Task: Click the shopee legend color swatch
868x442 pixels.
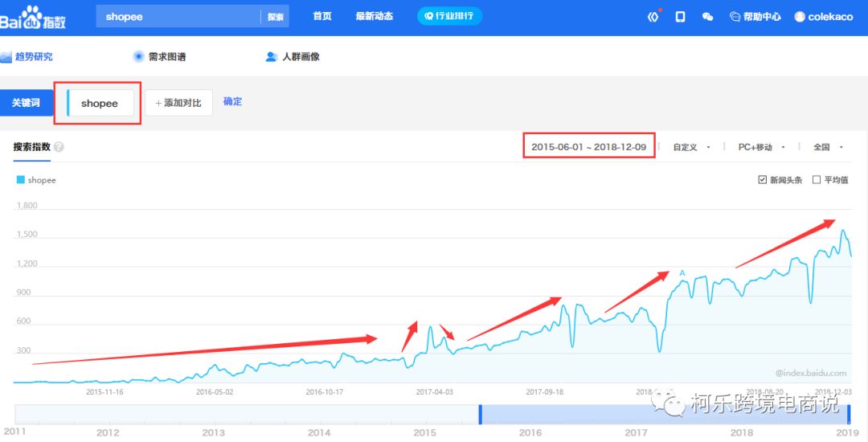Action: tap(20, 180)
